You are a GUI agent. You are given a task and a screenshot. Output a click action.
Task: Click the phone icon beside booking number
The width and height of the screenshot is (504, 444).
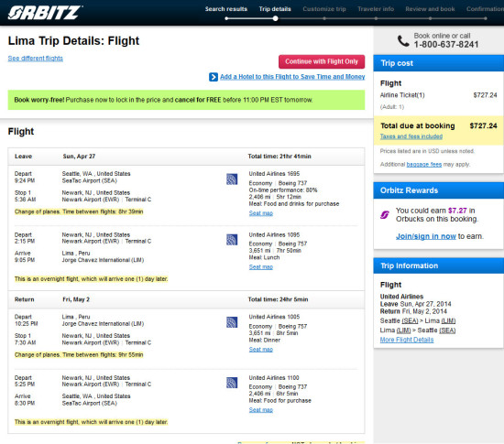click(403, 41)
